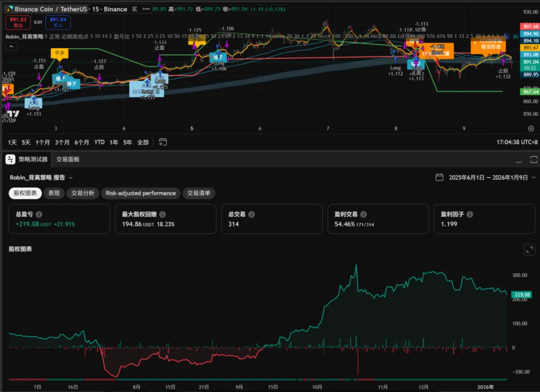Click the go-to-date calendar icon

162,142
